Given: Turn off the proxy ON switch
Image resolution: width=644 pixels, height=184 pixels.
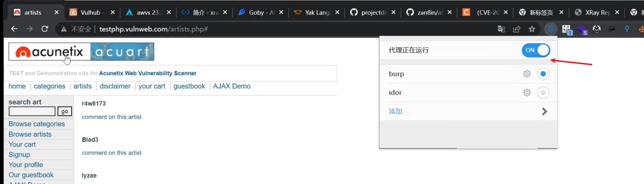Looking at the screenshot, I should [536, 50].
